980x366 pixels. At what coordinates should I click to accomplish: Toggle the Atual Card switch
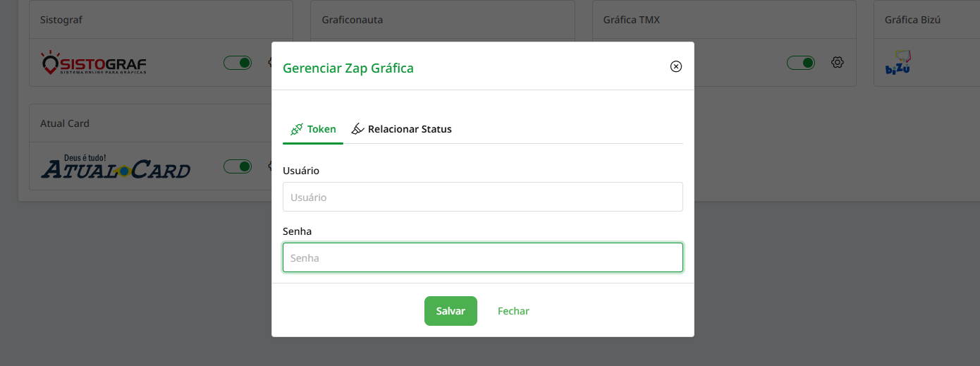click(x=238, y=166)
